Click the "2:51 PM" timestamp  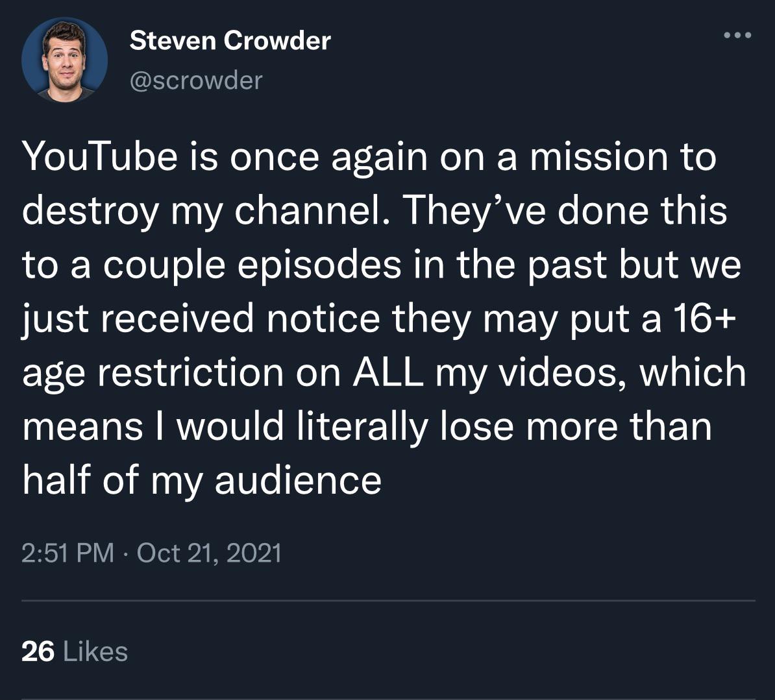[x=68, y=553]
